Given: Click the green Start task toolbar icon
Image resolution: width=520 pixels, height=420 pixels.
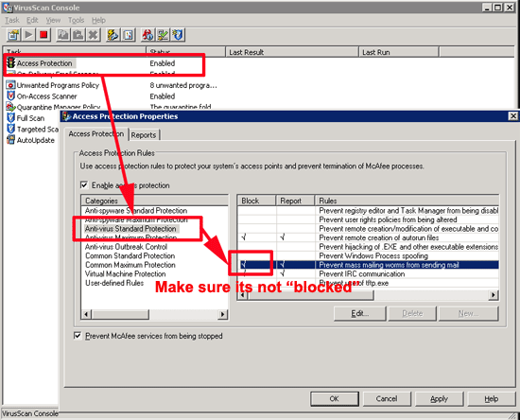Looking at the screenshot, I should [28, 35].
